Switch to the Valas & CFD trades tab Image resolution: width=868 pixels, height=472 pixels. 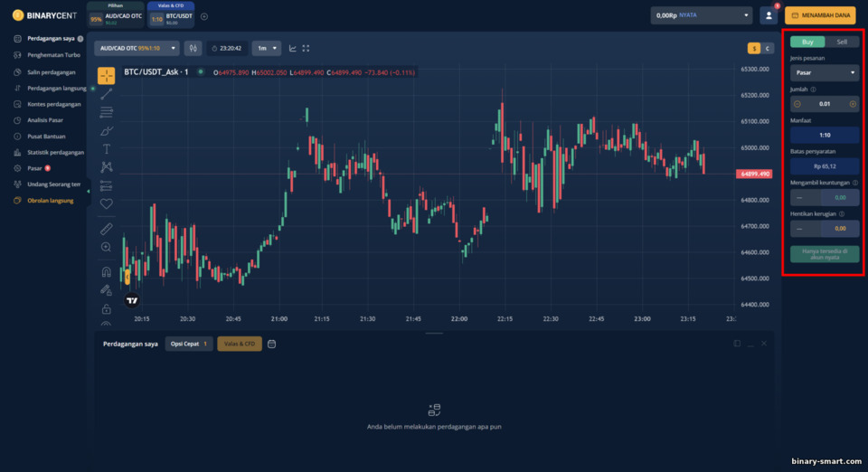coord(239,344)
